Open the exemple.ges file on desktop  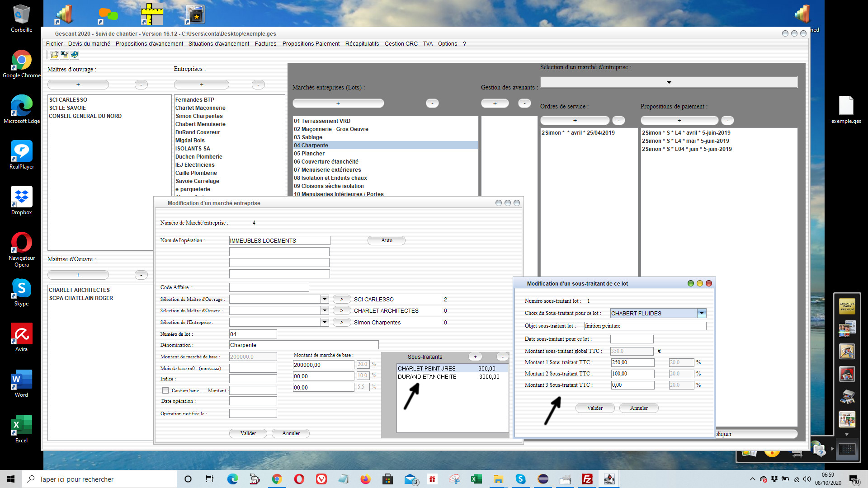coord(846,110)
